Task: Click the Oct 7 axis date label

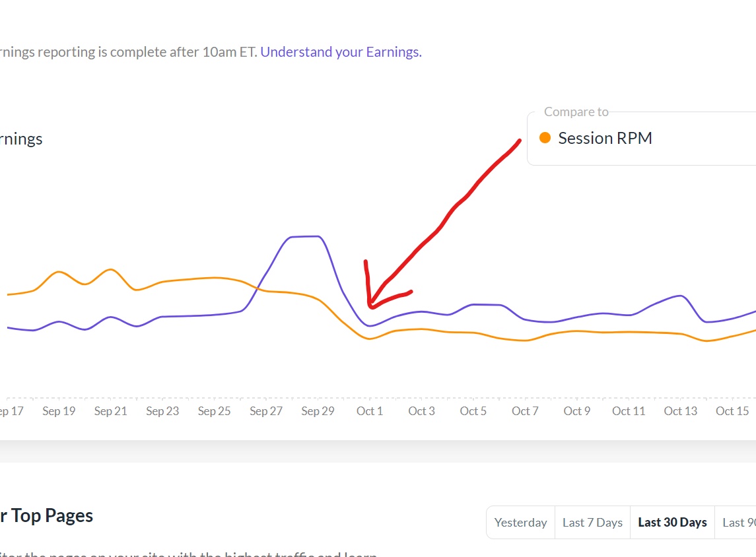Action: [x=525, y=411]
